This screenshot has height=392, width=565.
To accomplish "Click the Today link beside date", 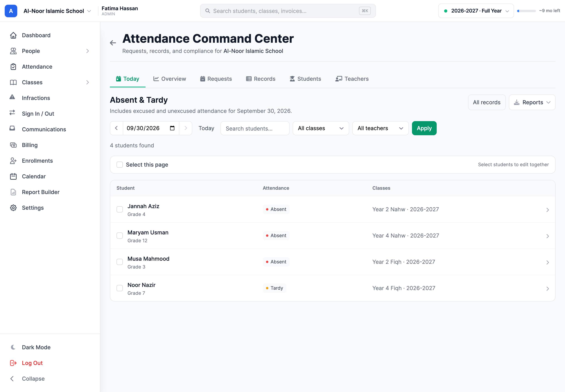I will (x=206, y=128).
